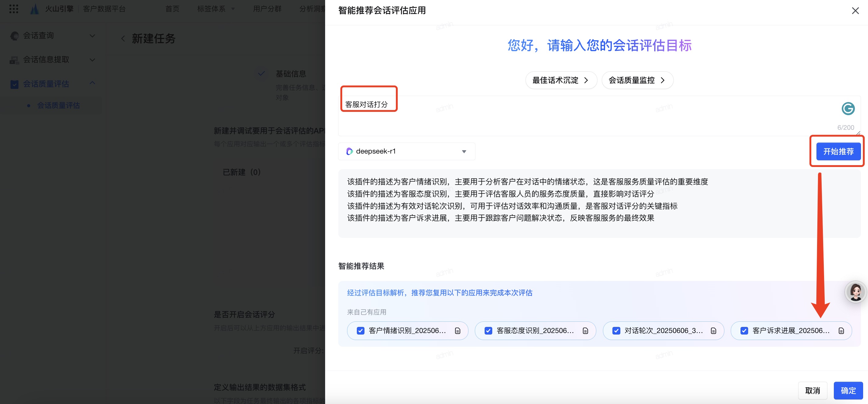Click 是否开启会话评分 section title

244,314
